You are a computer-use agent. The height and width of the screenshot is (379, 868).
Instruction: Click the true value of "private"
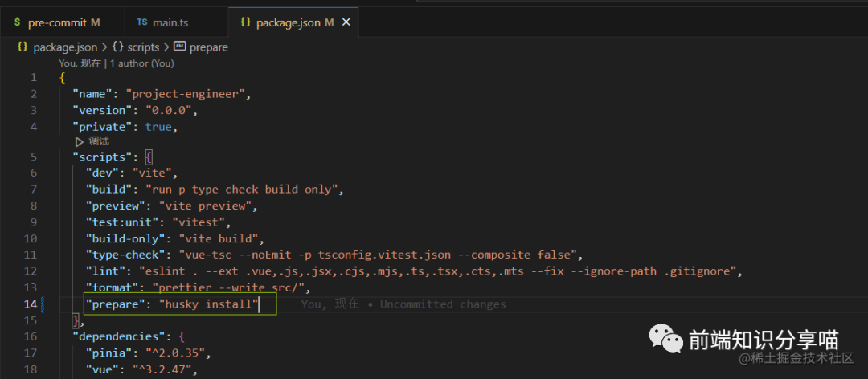click(158, 127)
